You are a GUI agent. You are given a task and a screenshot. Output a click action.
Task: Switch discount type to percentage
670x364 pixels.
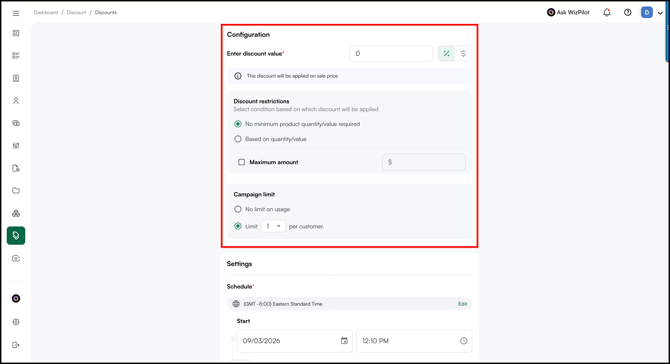point(446,53)
